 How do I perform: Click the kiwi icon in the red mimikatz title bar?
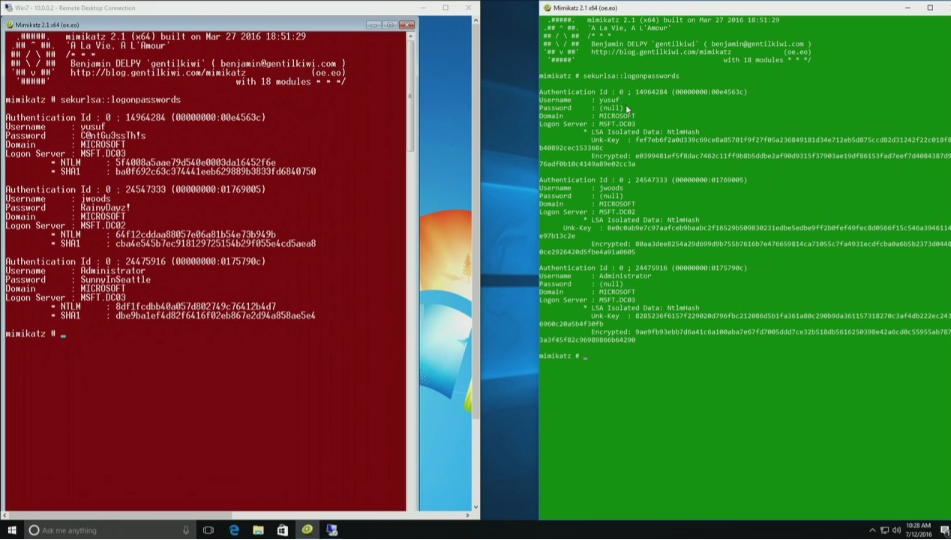pyautogui.click(x=10, y=25)
